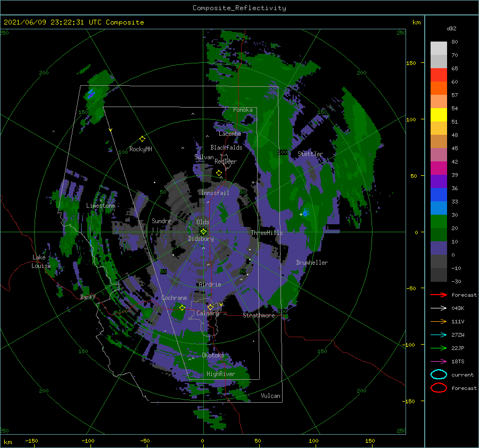Click the Okotoks label

pos(213,355)
